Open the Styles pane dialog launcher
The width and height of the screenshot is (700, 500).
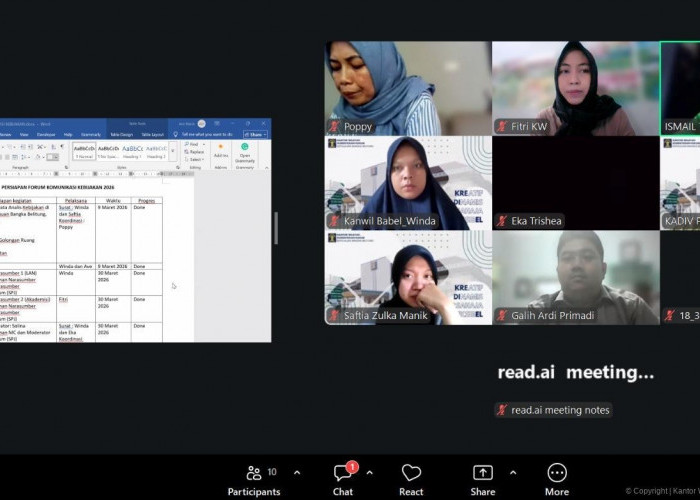(178, 167)
